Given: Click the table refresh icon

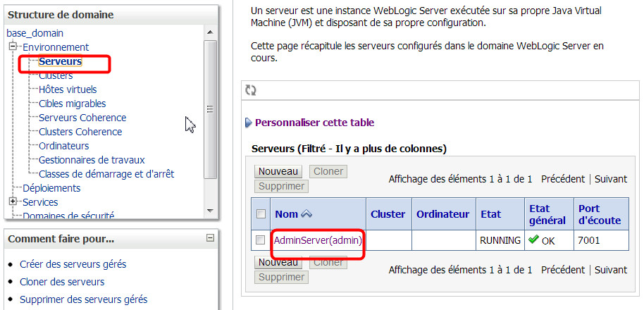Looking at the screenshot, I should pyautogui.click(x=251, y=90).
